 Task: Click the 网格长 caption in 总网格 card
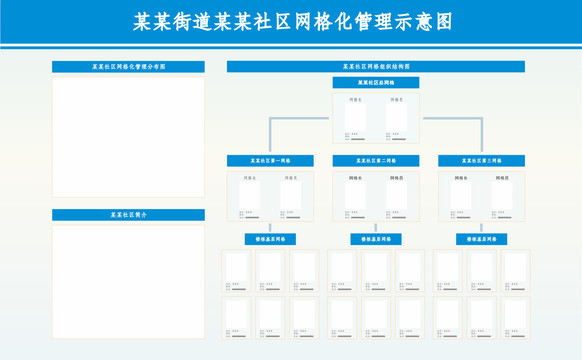[x=355, y=99]
